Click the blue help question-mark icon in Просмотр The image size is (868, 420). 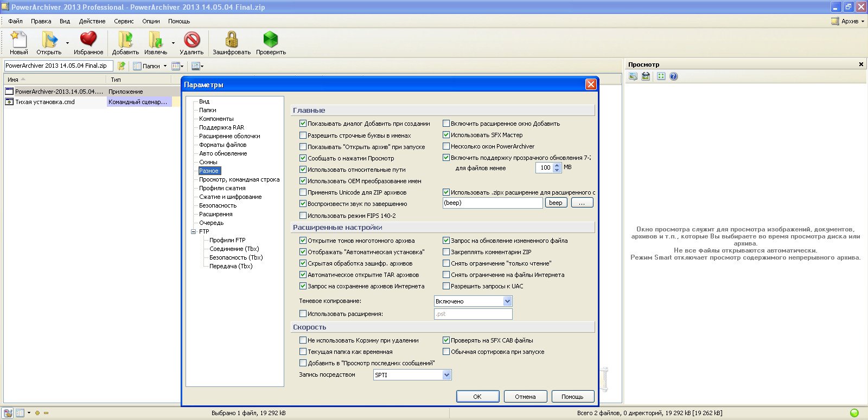[674, 76]
